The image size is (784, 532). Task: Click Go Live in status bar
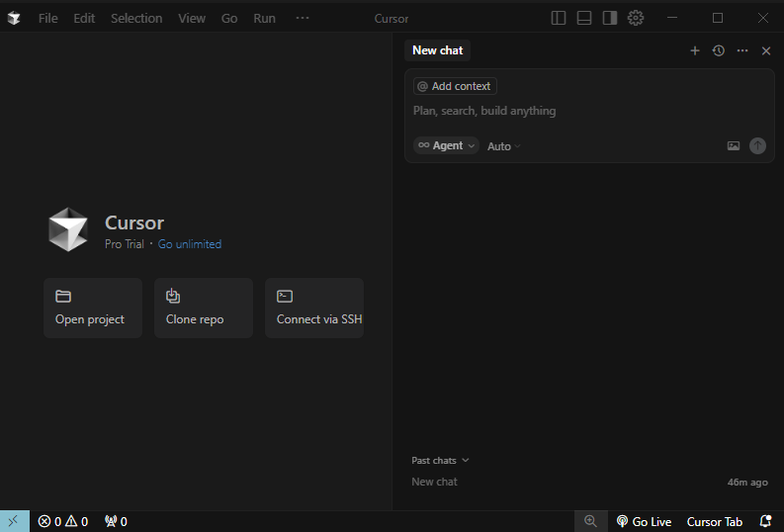click(x=644, y=521)
